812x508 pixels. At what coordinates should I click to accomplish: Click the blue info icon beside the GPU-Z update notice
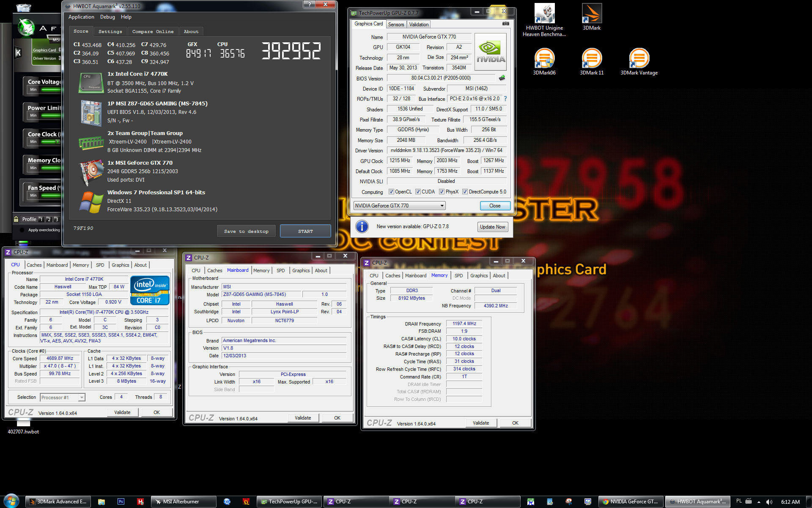click(362, 226)
